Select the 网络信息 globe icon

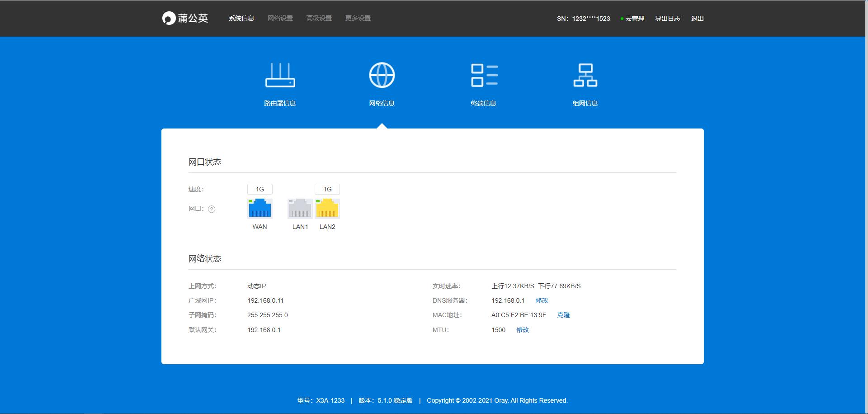point(382,76)
